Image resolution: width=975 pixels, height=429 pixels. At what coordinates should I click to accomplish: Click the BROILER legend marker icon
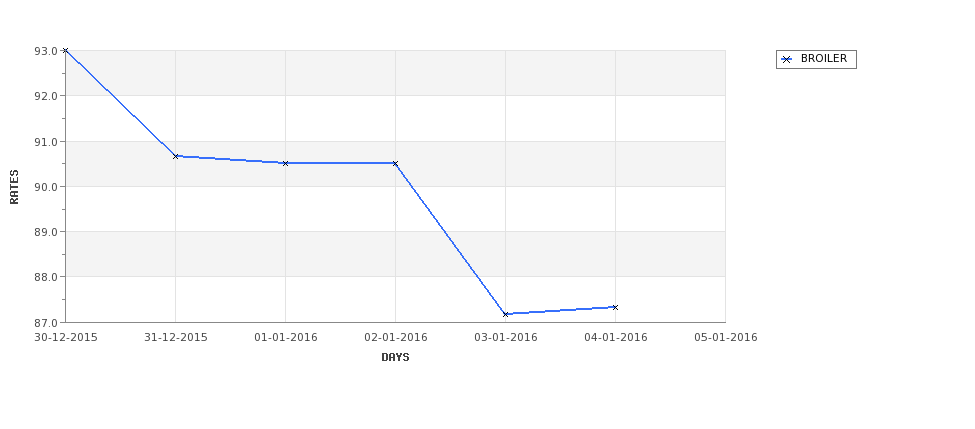(x=787, y=59)
